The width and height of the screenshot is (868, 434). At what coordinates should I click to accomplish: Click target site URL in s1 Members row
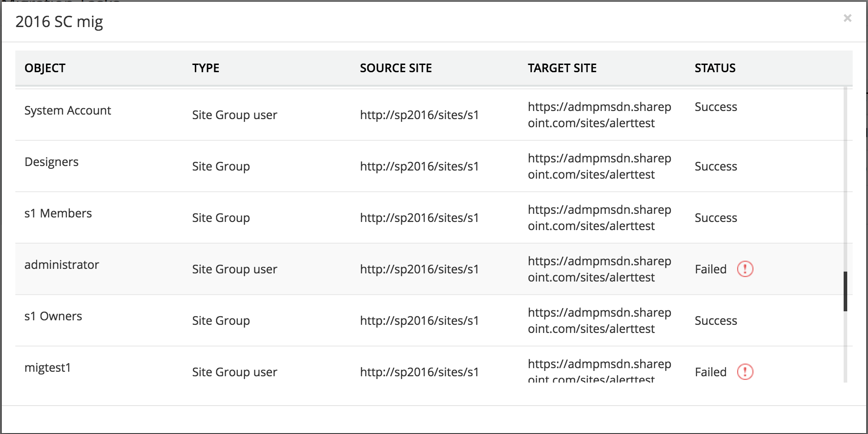click(599, 218)
